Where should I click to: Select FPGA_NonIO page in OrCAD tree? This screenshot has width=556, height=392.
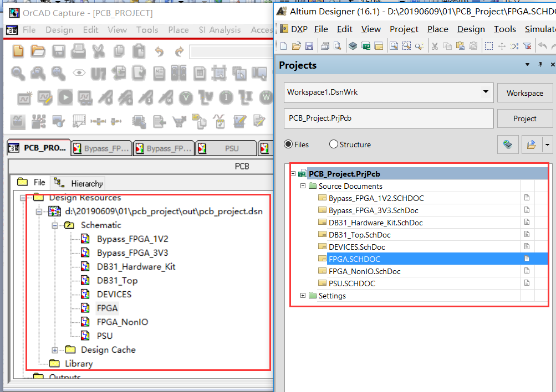[x=123, y=322]
